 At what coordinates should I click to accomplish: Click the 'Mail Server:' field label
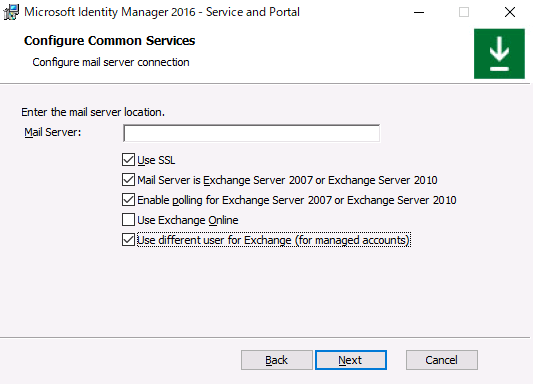coord(53,132)
